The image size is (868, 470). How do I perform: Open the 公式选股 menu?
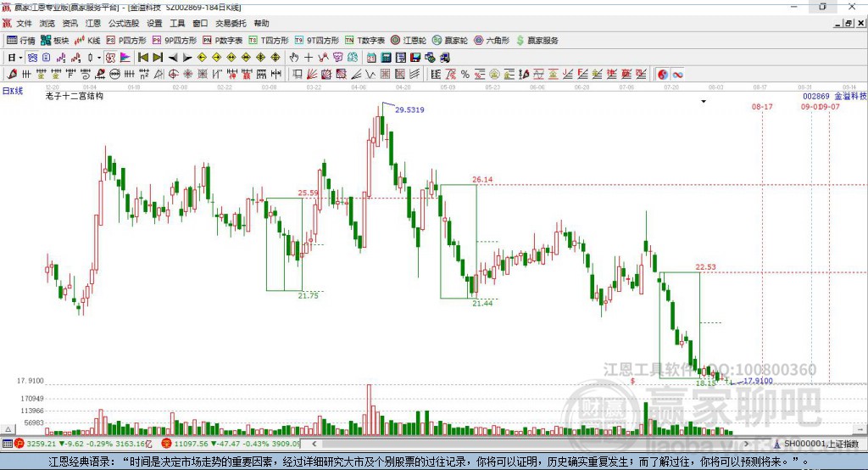tap(124, 23)
